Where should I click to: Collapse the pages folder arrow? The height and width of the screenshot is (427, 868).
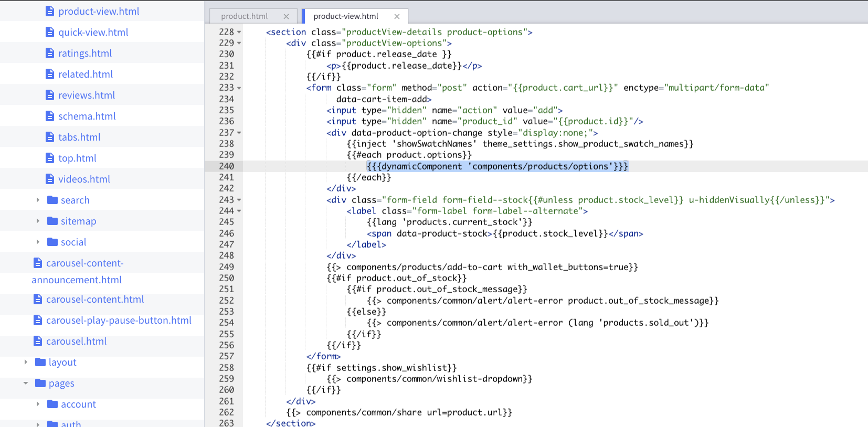(26, 383)
